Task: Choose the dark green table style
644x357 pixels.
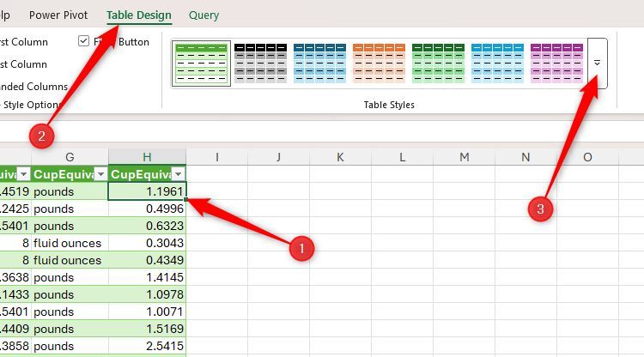Action: [438, 64]
